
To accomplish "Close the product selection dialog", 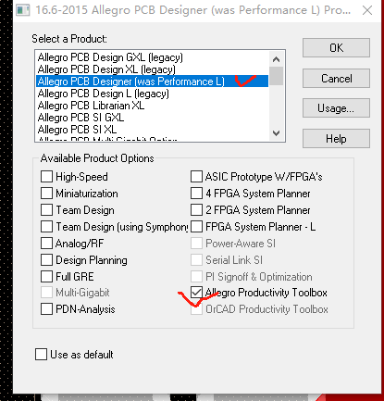I will pyautogui.click(x=367, y=10).
